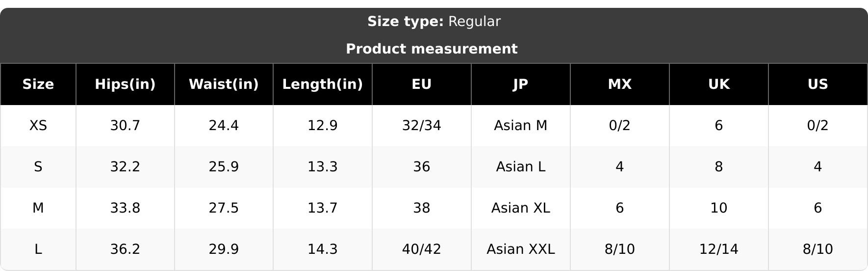Screen dimensions: 868x271
Task: Click the Waist(in) column header
Action: 224,84
